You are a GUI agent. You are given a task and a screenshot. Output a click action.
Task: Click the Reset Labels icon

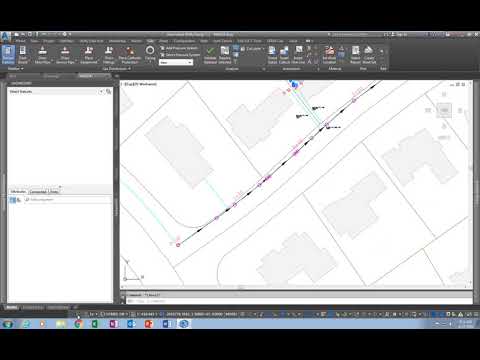(x=284, y=55)
